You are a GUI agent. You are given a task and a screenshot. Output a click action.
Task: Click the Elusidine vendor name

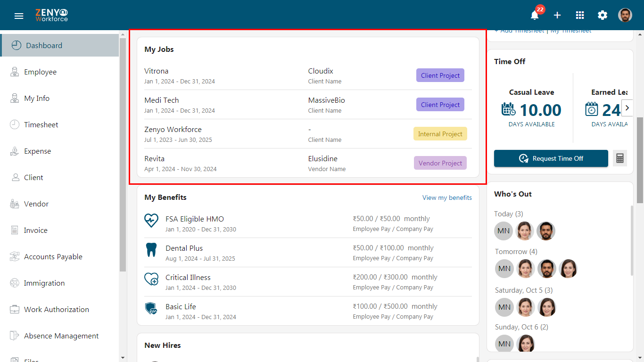point(323,159)
